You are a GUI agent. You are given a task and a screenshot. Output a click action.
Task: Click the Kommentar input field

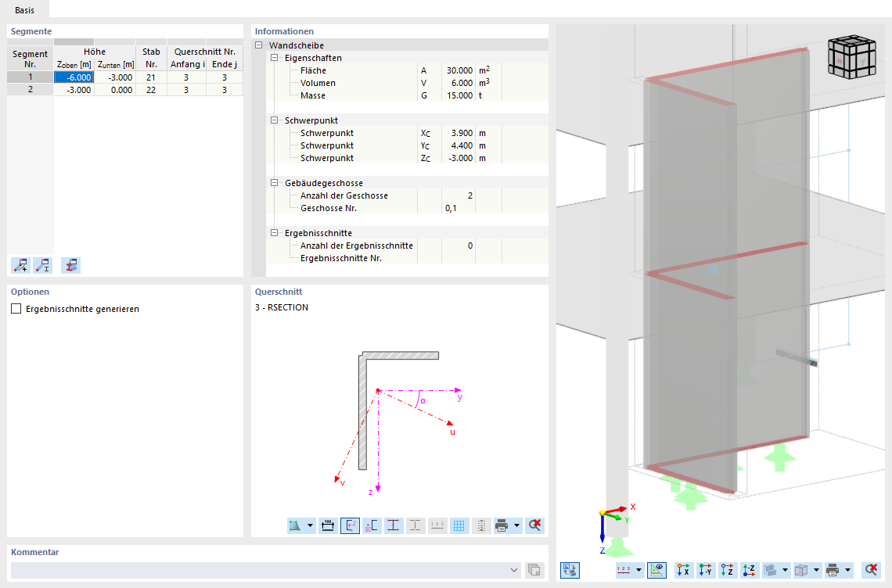point(266,570)
